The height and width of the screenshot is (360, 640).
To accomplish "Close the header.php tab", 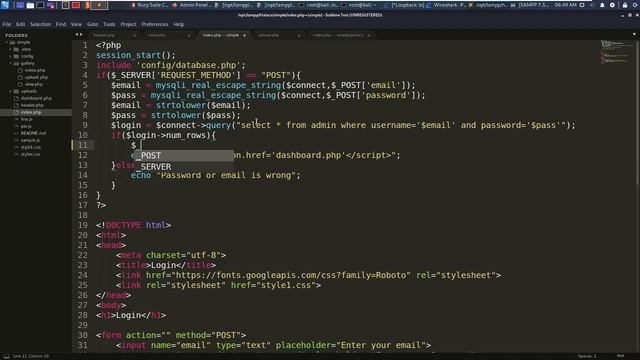I will [134, 36].
